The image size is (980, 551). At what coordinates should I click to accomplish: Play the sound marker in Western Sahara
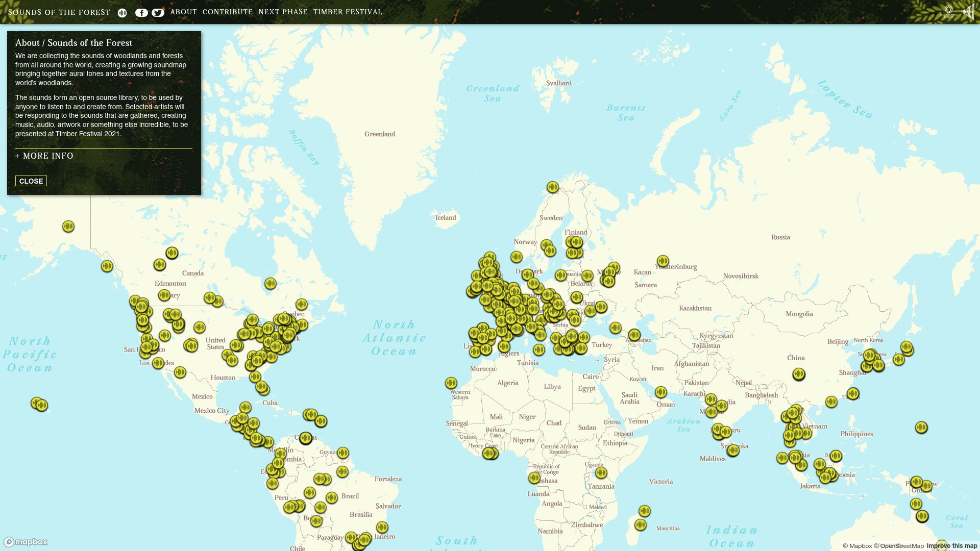451,383
